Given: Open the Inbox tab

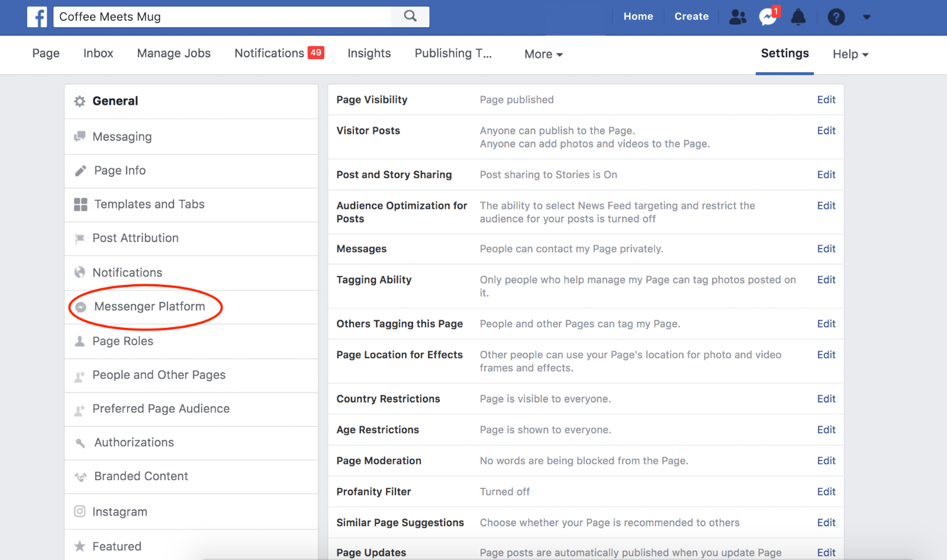Looking at the screenshot, I should [98, 53].
